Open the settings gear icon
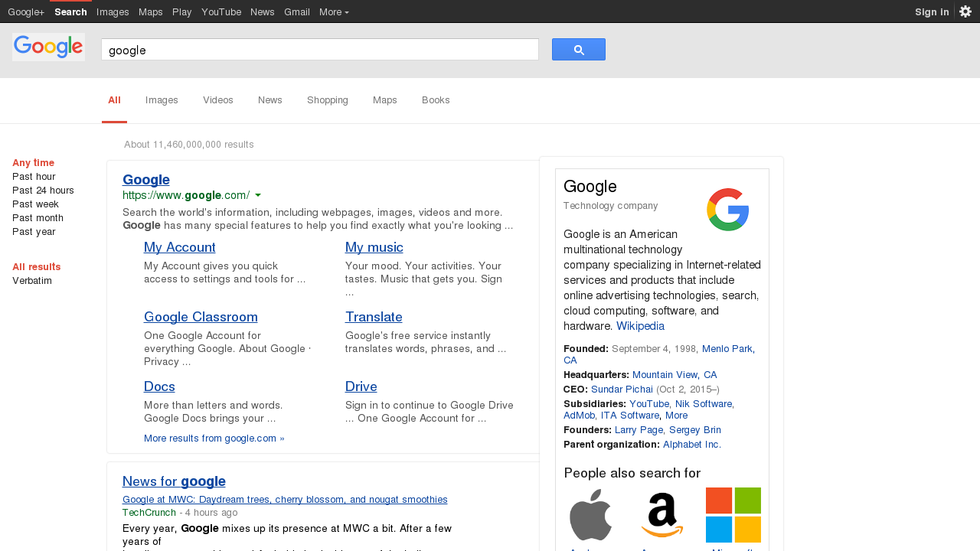This screenshot has height=551, width=980. 965,11
